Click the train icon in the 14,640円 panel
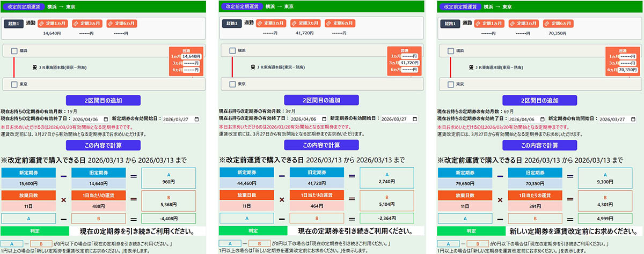Viewport: 644px width, 254px height. [34, 67]
